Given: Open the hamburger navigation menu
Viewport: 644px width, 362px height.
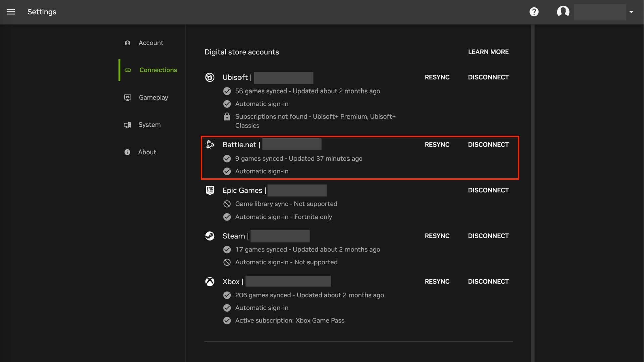Looking at the screenshot, I should click(x=11, y=12).
